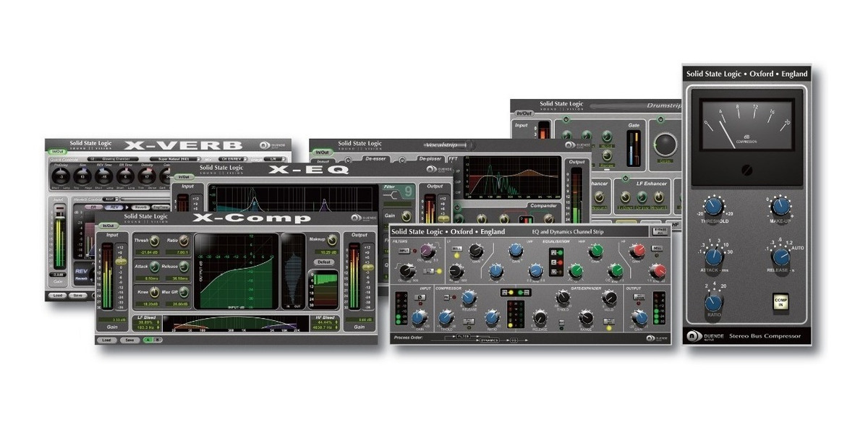This screenshot has width=868, height=425.
Task: Click the large Gain knob in Drumstrip
Action: click(665, 144)
